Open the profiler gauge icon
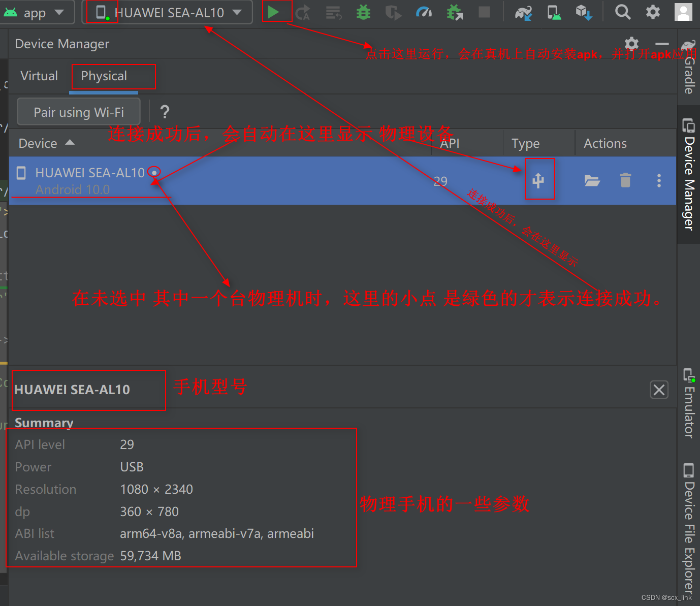The height and width of the screenshot is (606, 700). click(424, 12)
